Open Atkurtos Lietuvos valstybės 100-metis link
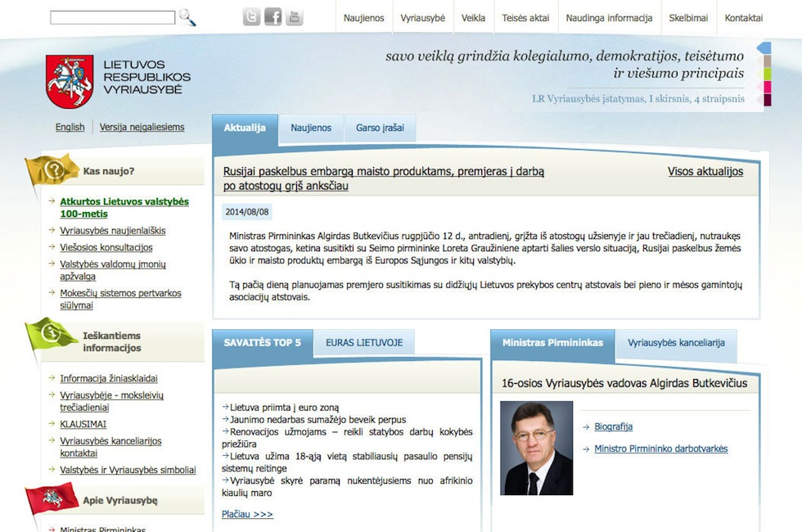Image resolution: width=802 pixels, height=532 pixels. click(x=124, y=208)
